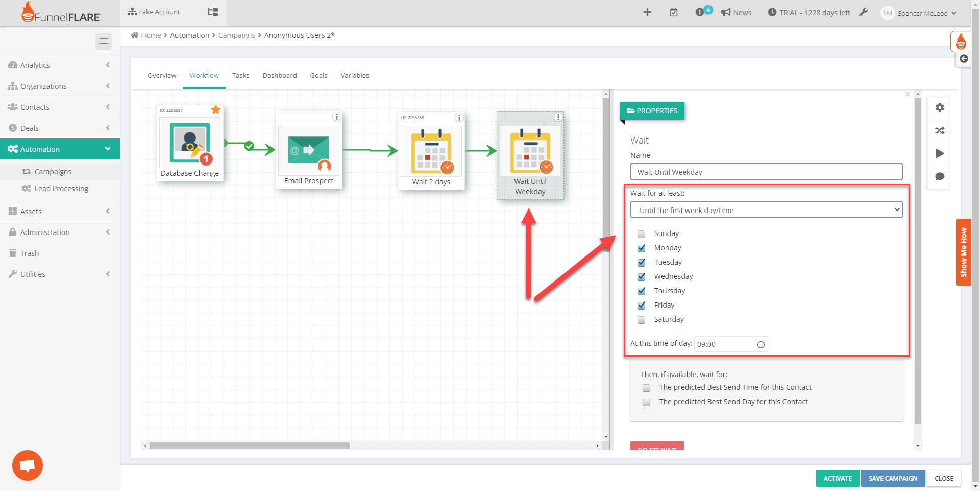Switch to the Goals tab

319,75
